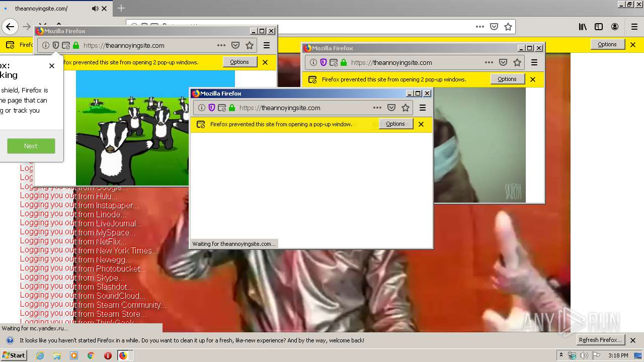The image size is (644, 362).
Task: Click green padlock in badger pop-up window
Action: (76, 45)
